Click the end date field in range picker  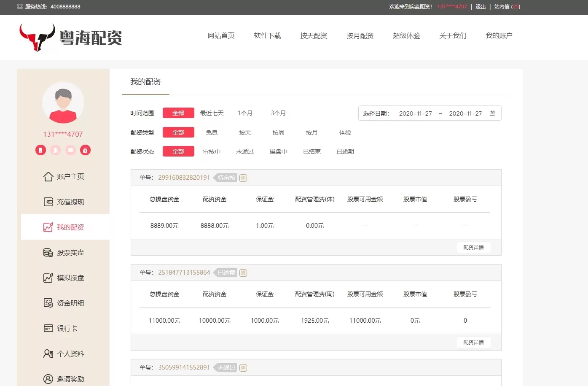pyautogui.click(x=465, y=113)
